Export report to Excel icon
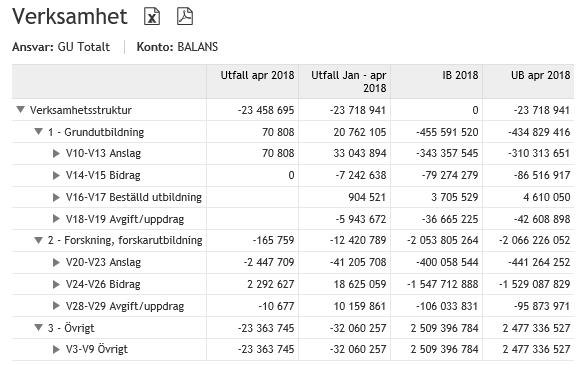Viewport: 586px width, 365px height. coord(152,16)
